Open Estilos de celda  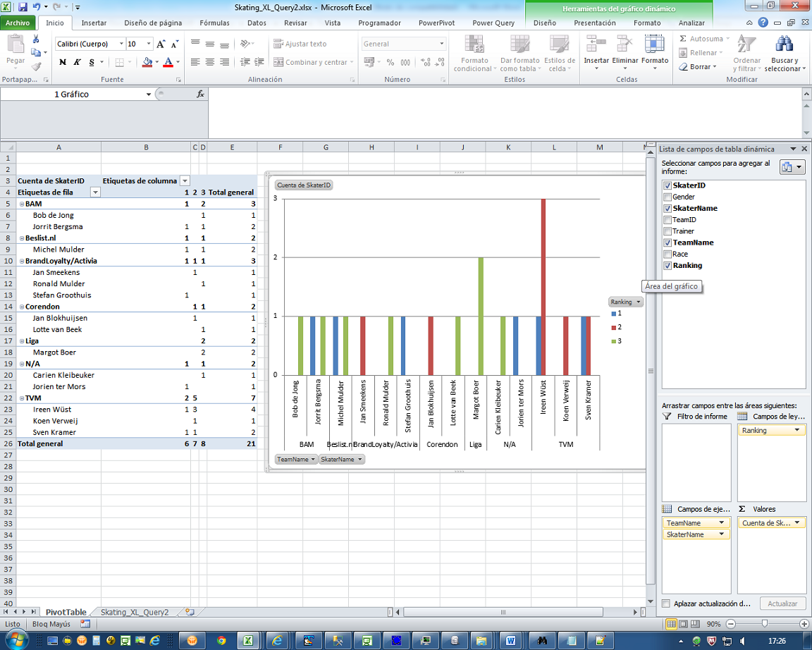(559, 53)
